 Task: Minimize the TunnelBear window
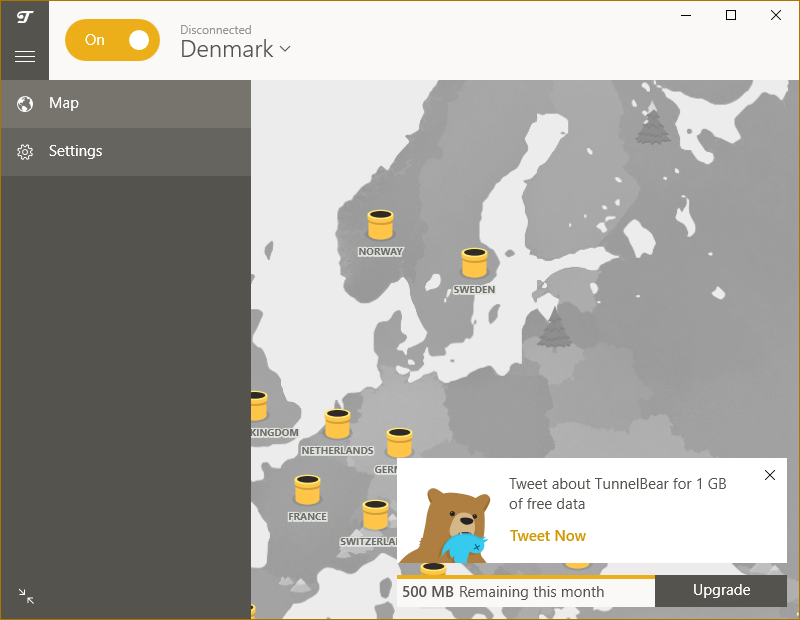(686, 15)
